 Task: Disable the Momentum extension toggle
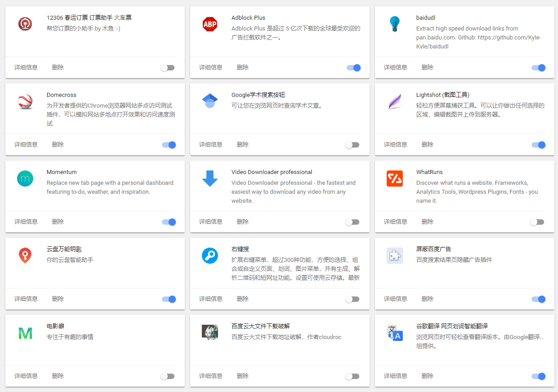[169, 222]
